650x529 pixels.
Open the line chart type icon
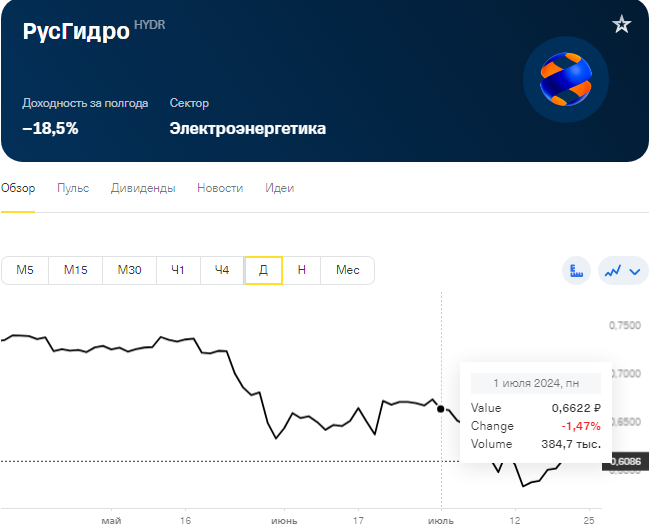[x=613, y=271]
